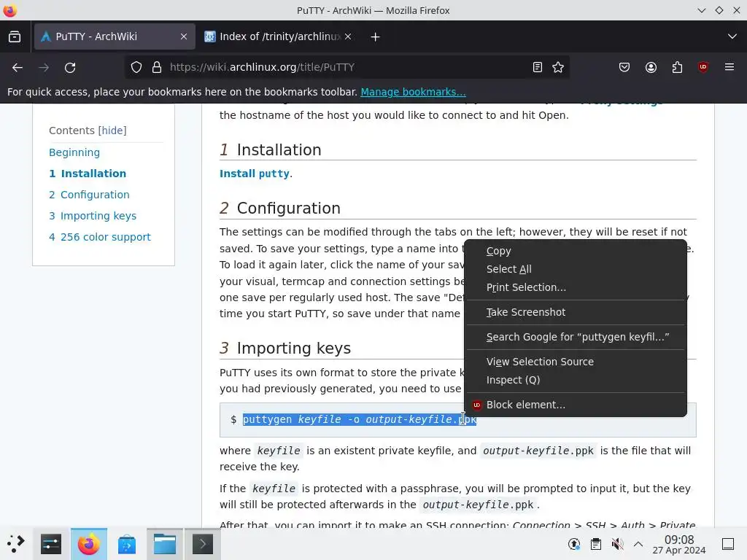Jump to 1 Installation in the contents
Image resolution: width=747 pixels, height=560 pixels.
[88, 174]
